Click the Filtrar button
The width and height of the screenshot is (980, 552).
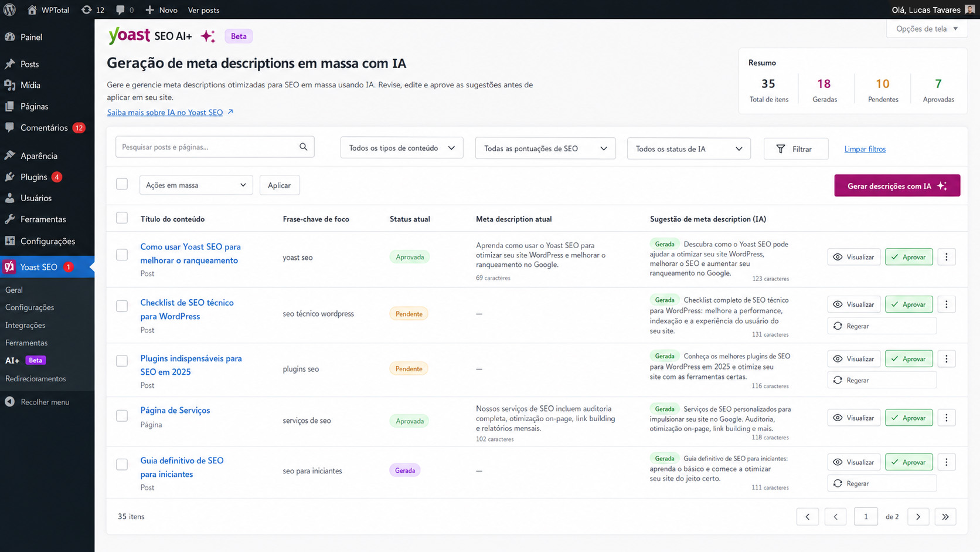pos(796,149)
